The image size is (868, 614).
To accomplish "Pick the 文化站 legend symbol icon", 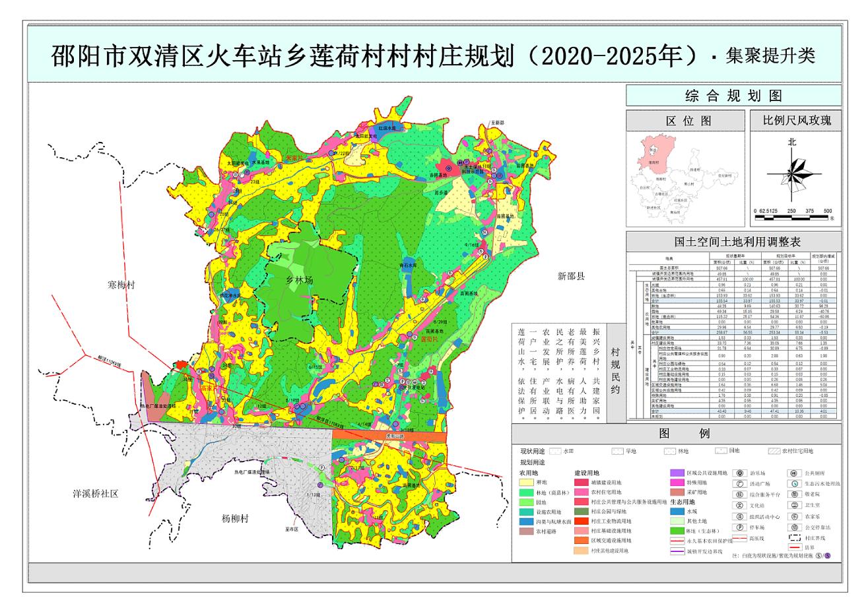I will click(739, 505).
